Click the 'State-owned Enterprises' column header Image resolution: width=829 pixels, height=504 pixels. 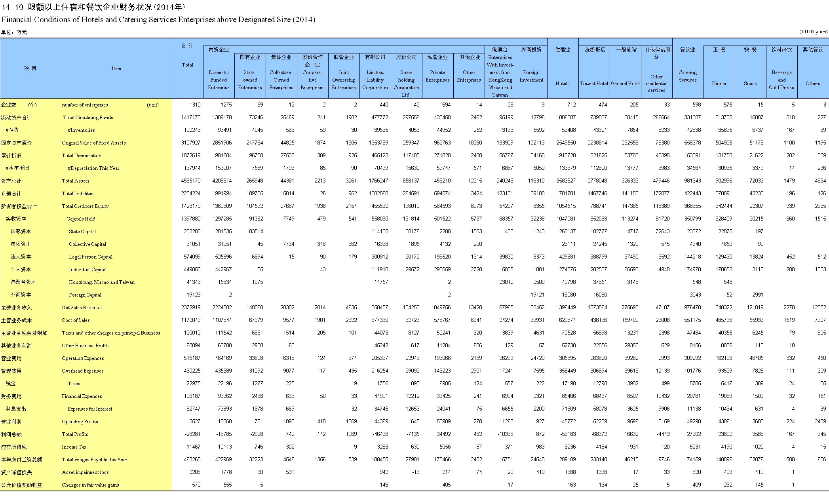[250, 80]
